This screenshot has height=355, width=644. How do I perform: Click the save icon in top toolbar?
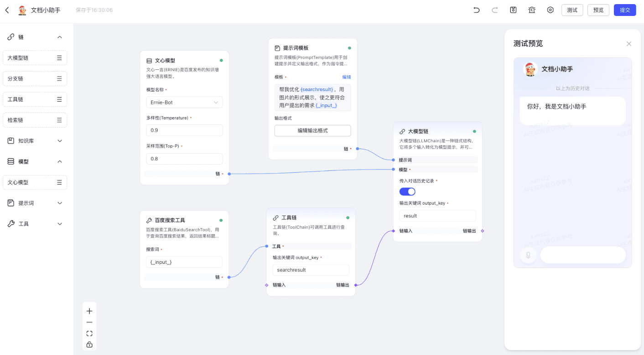(x=513, y=10)
